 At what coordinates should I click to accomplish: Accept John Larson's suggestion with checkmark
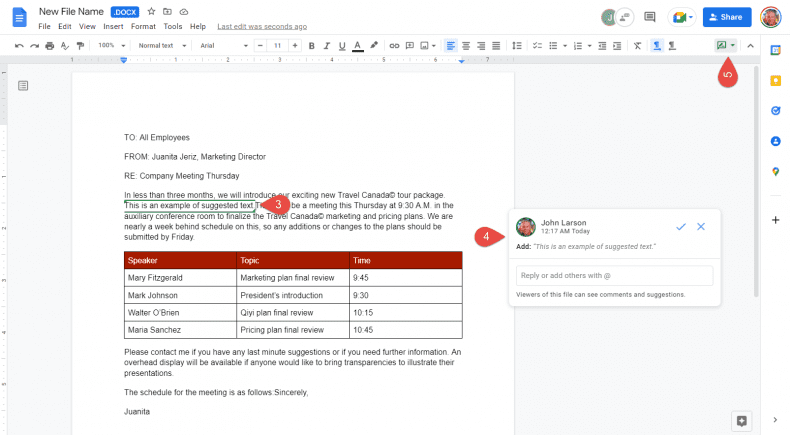click(x=681, y=227)
